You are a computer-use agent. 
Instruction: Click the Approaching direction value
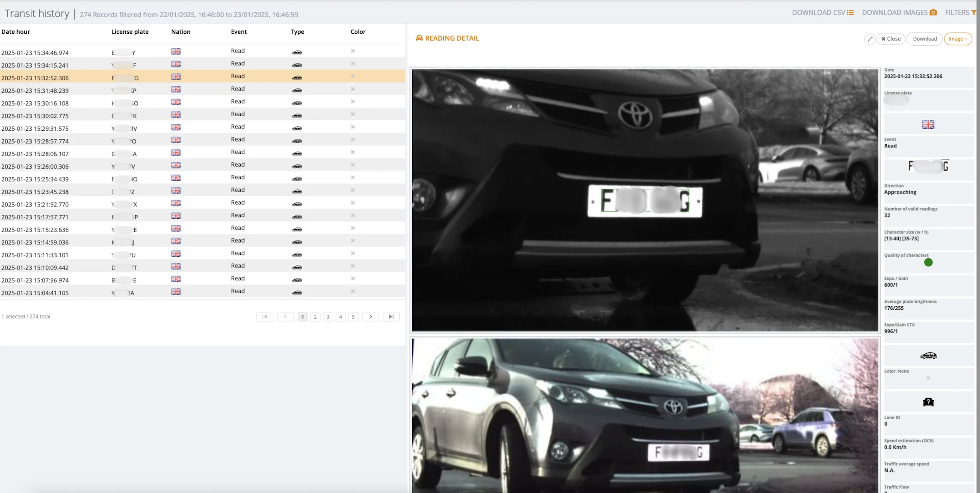point(900,192)
